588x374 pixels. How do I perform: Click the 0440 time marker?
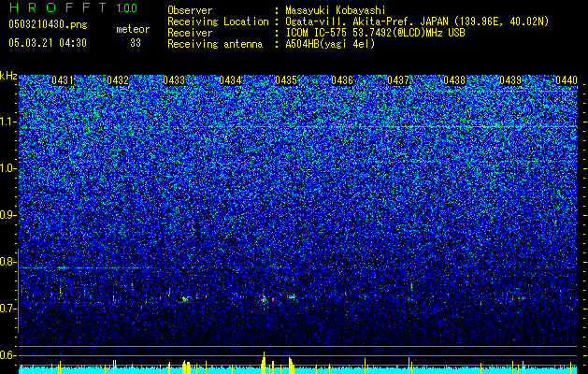click(566, 80)
